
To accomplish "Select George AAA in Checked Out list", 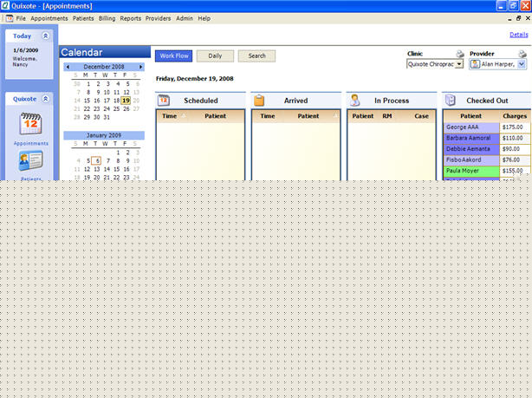I will tap(471, 127).
